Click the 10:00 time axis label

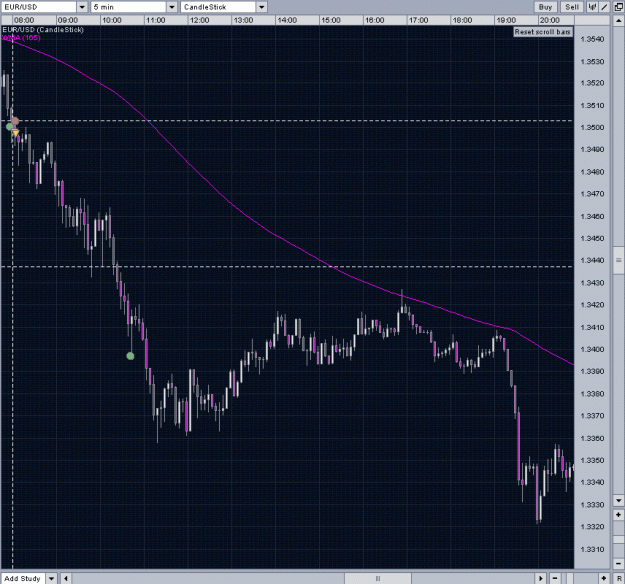point(112,20)
